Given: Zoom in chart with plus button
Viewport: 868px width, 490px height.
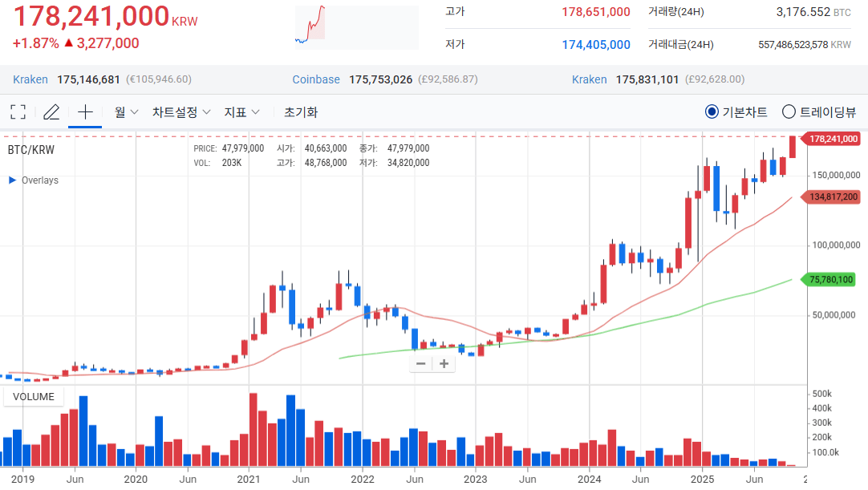Looking at the screenshot, I should [443, 363].
